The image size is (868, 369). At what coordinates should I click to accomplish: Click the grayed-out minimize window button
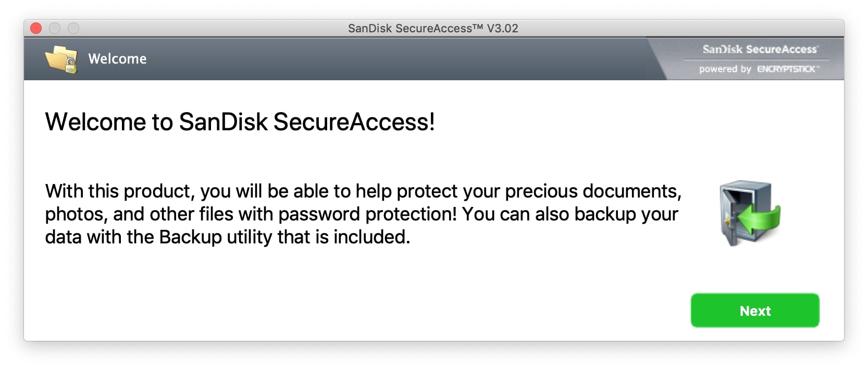point(55,28)
